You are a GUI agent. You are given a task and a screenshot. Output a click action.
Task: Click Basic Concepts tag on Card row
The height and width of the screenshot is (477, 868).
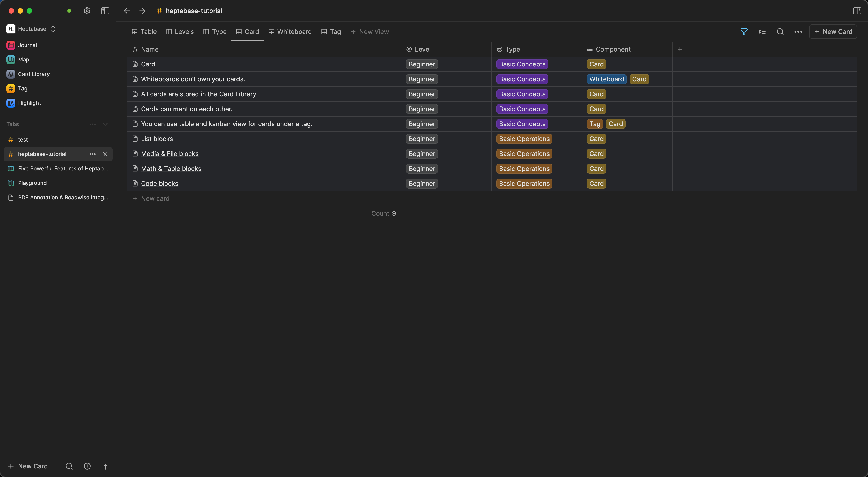522,64
